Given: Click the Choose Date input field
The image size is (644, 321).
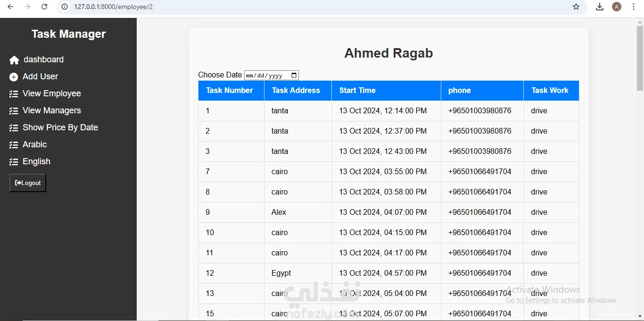Looking at the screenshot, I should point(272,75).
